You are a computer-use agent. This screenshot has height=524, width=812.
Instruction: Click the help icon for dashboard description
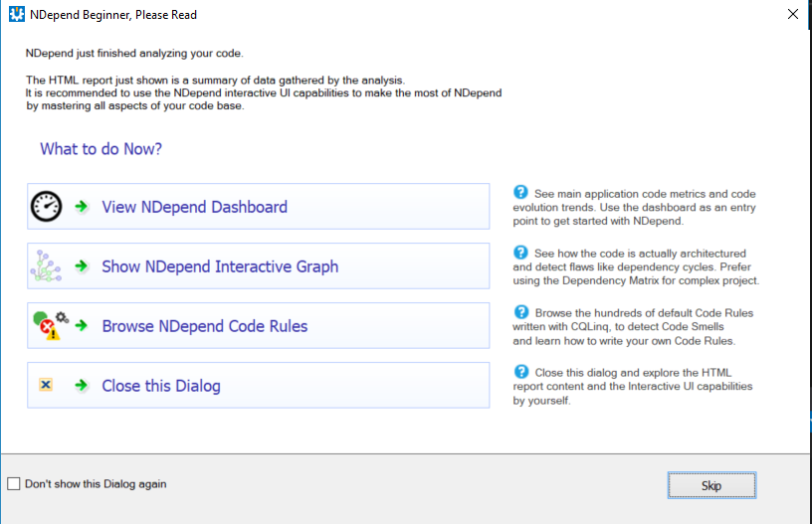point(520,193)
